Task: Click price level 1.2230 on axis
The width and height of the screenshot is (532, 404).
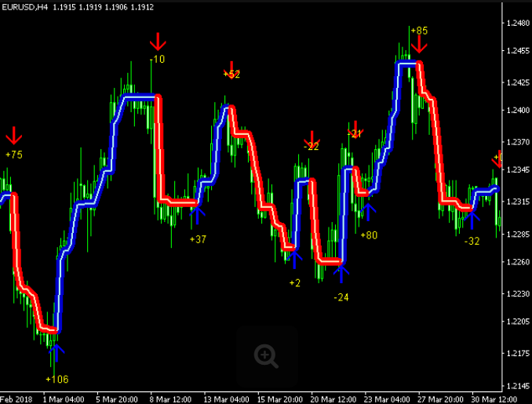Action: click(518, 293)
